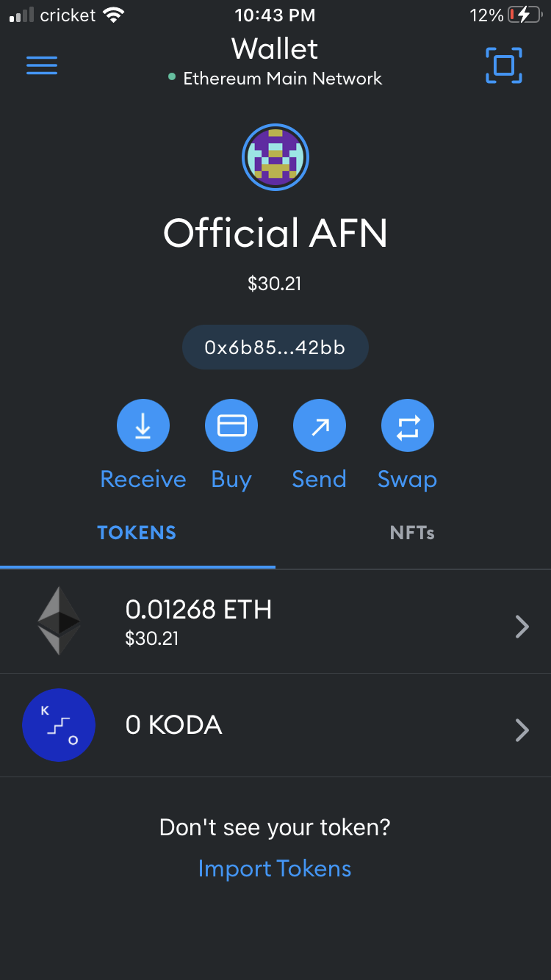
Task: Open the Ethereum Main Network selector
Action: pos(275,79)
